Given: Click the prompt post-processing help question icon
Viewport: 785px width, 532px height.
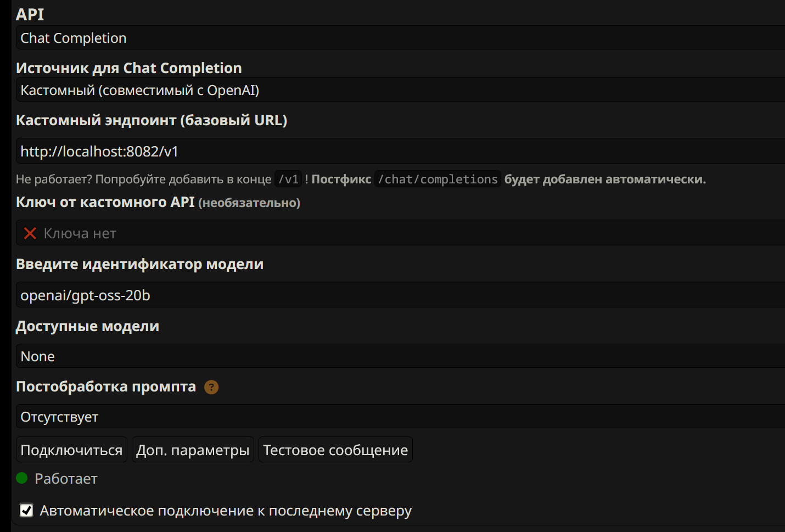Looking at the screenshot, I should pyautogui.click(x=211, y=387).
